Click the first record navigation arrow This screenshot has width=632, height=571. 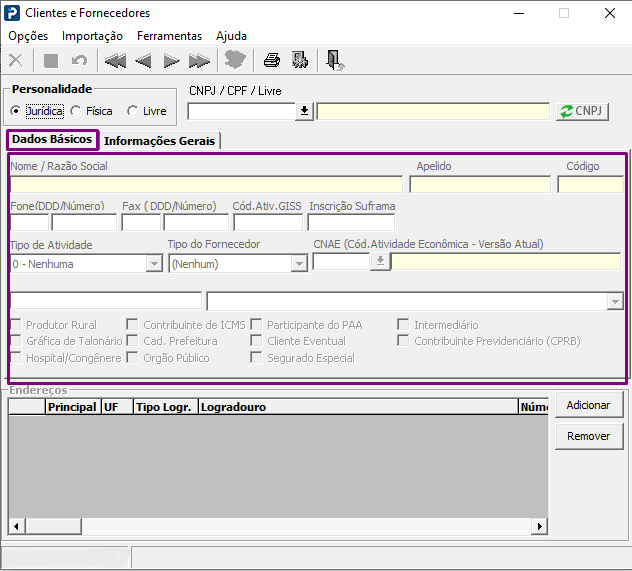pos(115,61)
